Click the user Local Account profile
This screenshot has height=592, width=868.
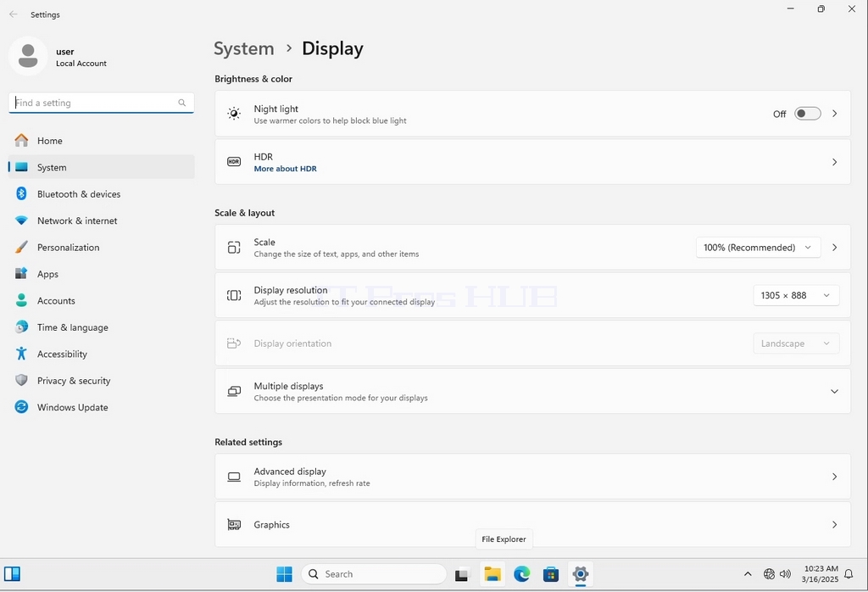click(58, 57)
